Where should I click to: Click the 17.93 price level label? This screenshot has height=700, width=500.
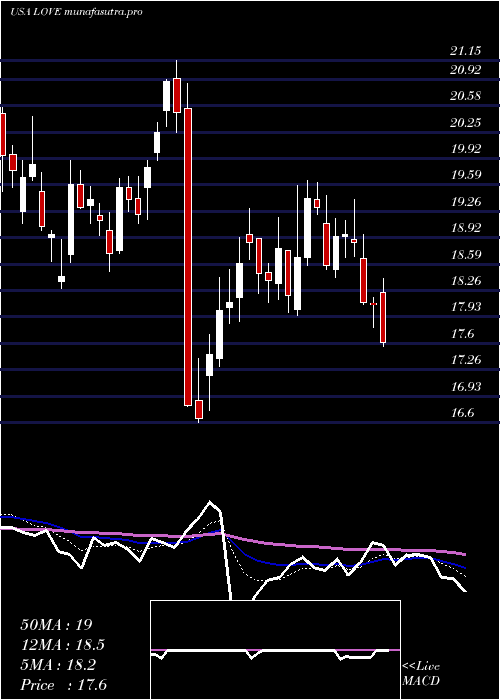click(x=466, y=307)
